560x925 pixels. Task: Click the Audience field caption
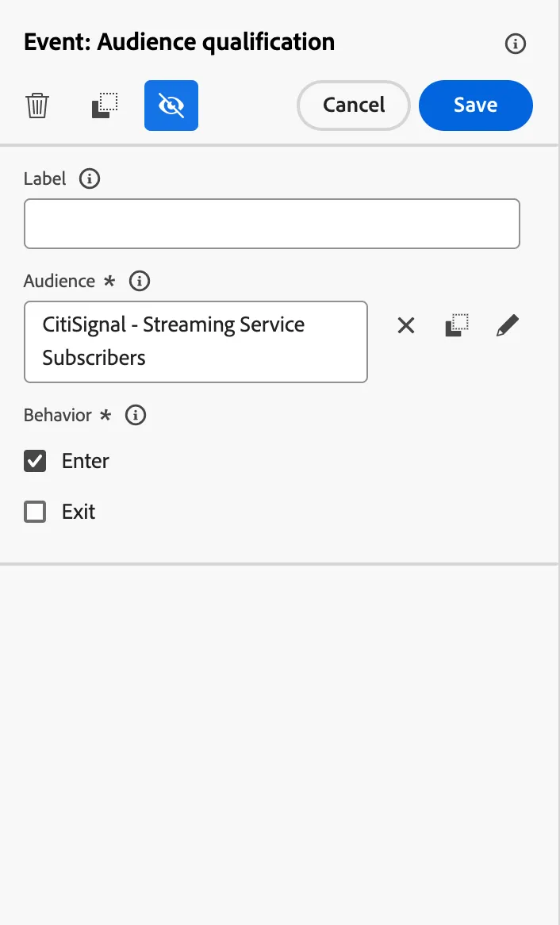pos(59,281)
